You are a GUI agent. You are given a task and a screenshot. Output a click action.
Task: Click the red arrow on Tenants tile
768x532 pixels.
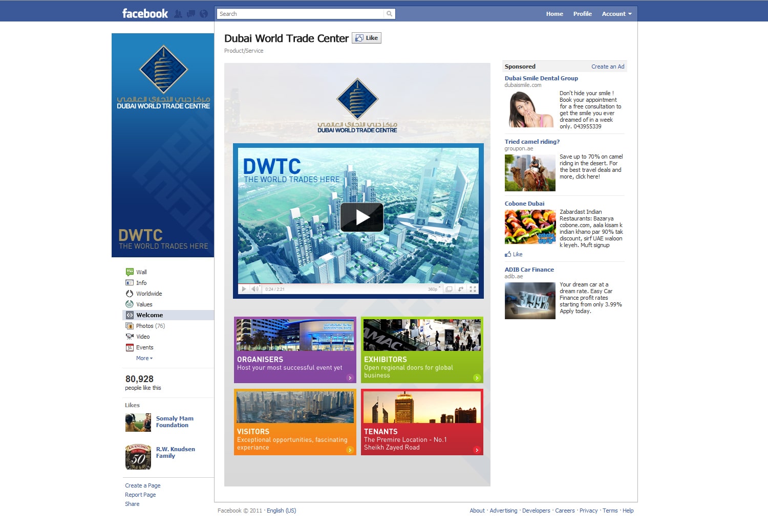[x=477, y=450]
